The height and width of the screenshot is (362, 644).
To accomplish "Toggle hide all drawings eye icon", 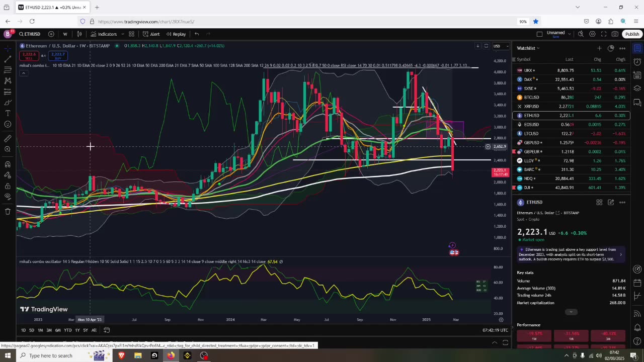I will pos(8,197).
